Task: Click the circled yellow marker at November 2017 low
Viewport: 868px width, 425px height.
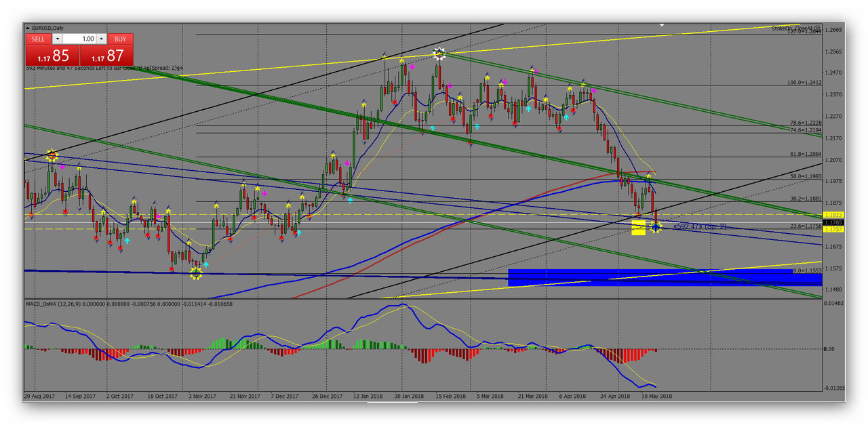Action: click(196, 274)
